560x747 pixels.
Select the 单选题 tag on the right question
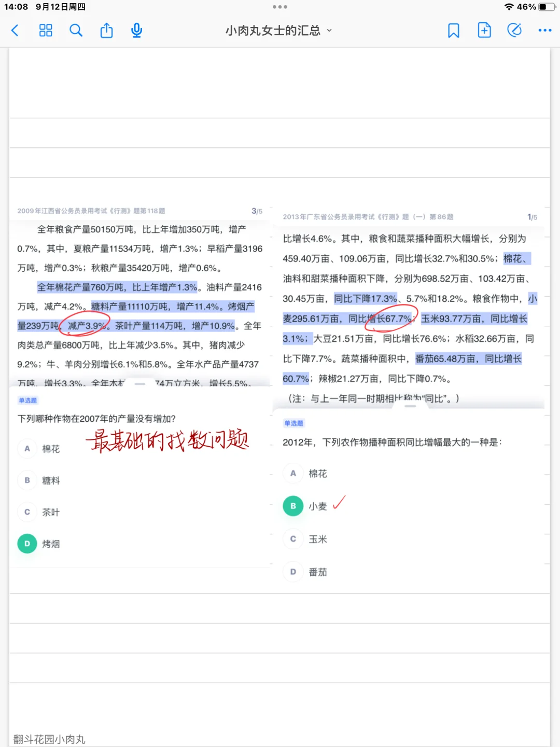(x=293, y=423)
